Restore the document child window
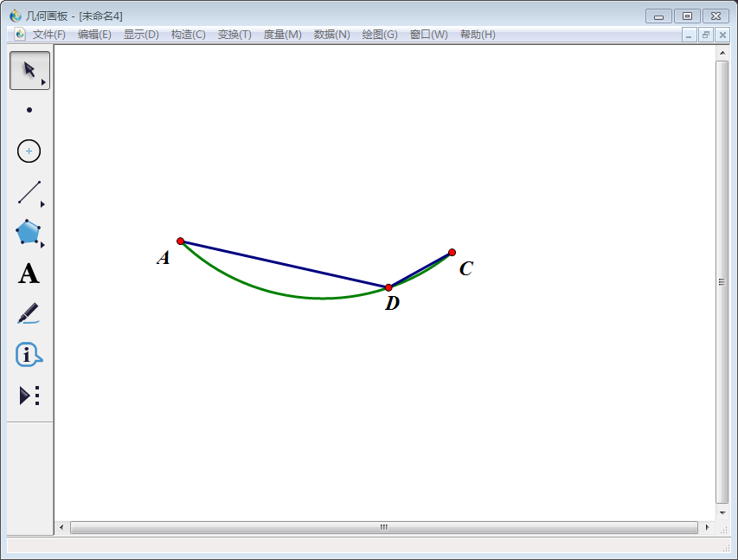The image size is (738, 560). coord(705,35)
